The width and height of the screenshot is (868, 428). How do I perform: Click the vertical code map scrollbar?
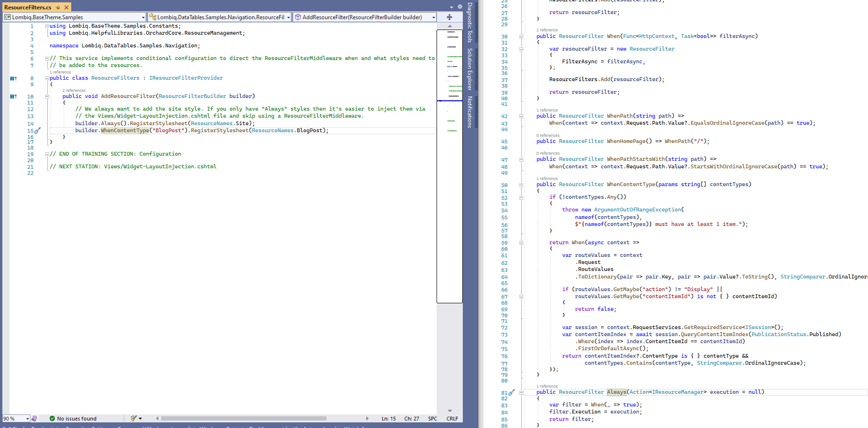[450, 166]
